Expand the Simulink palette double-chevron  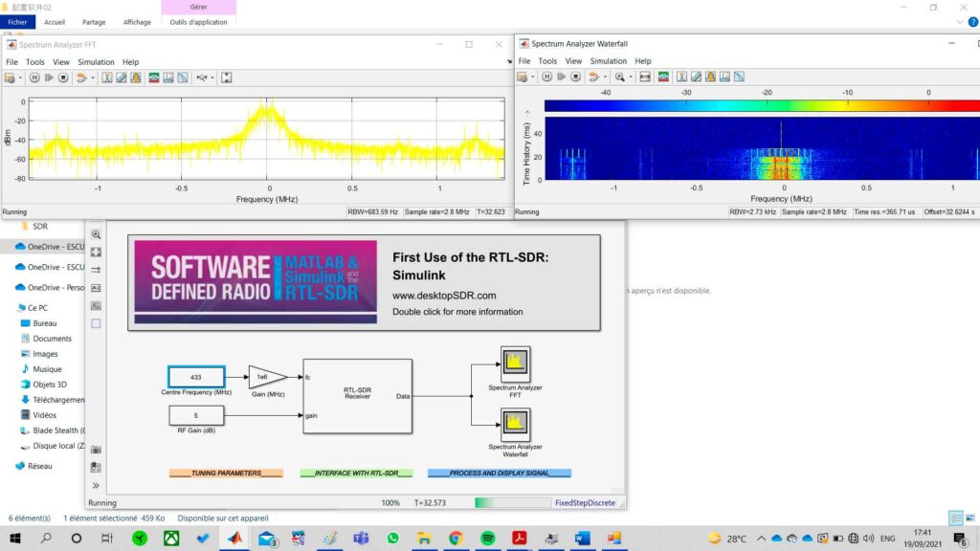pyautogui.click(x=96, y=485)
